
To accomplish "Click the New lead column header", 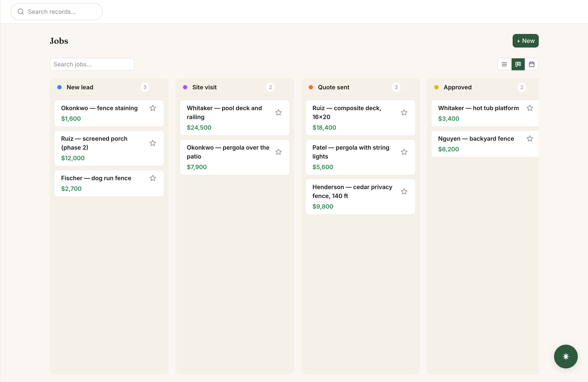I will click(x=109, y=87).
